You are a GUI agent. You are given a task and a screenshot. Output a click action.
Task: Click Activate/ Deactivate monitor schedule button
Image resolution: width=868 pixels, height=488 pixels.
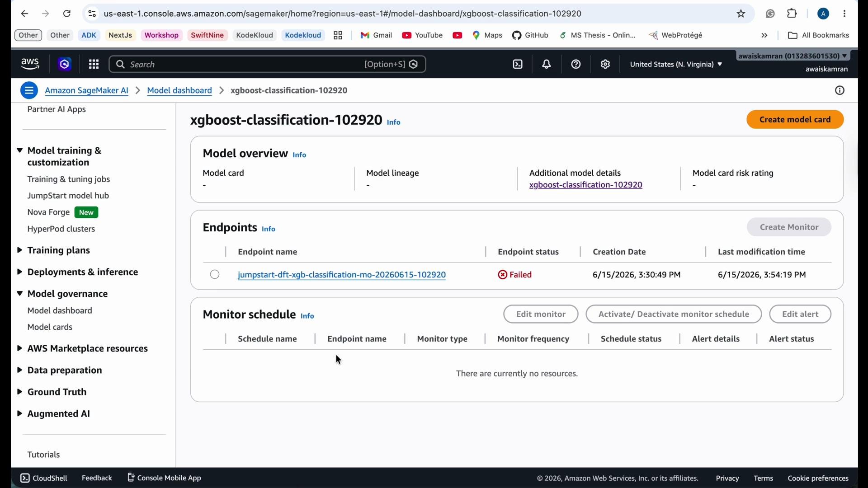674,314
